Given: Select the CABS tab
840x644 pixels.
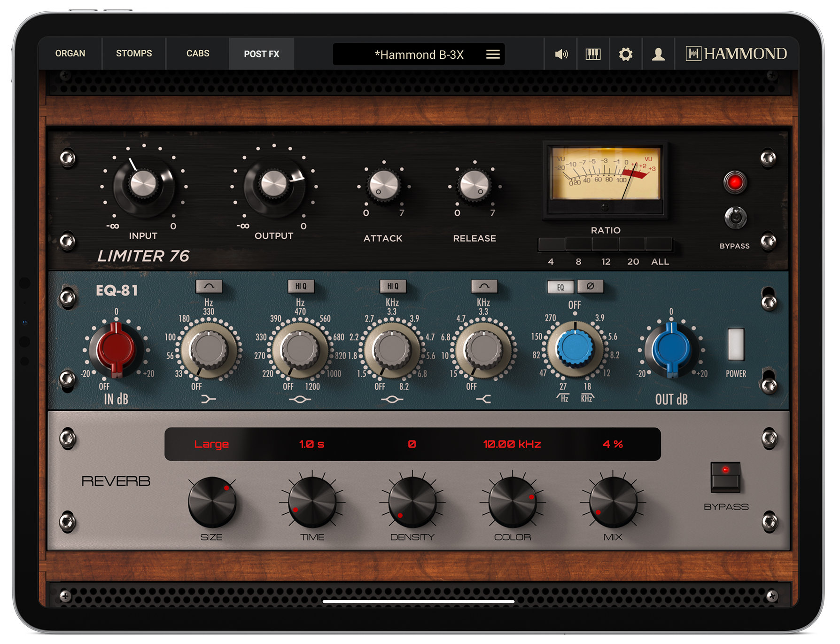Looking at the screenshot, I should click(x=197, y=54).
